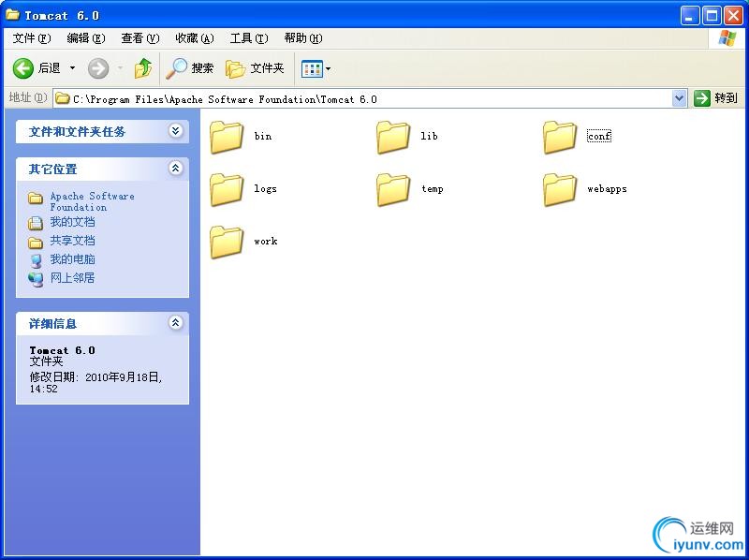
Task: Click the bin folder name label
Action: point(263,136)
